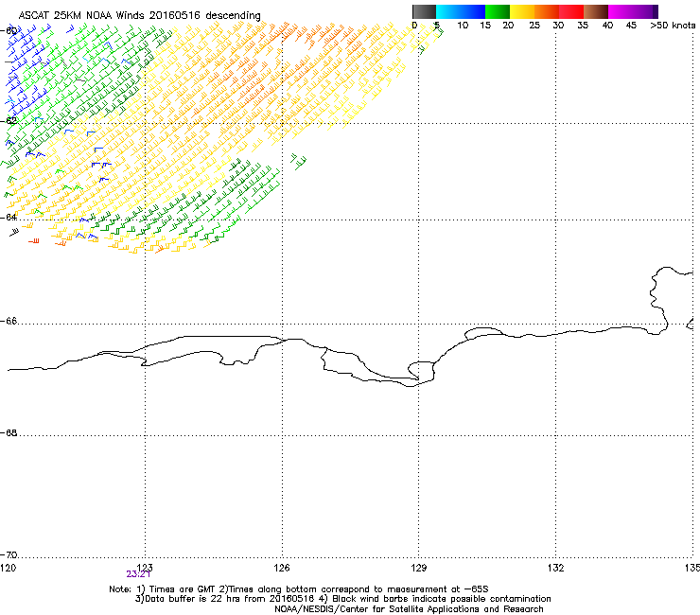Image resolution: width=700 pixels, height=615 pixels.
Task: Click the orange 25-30 knots legend segment
Action: coord(547,11)
